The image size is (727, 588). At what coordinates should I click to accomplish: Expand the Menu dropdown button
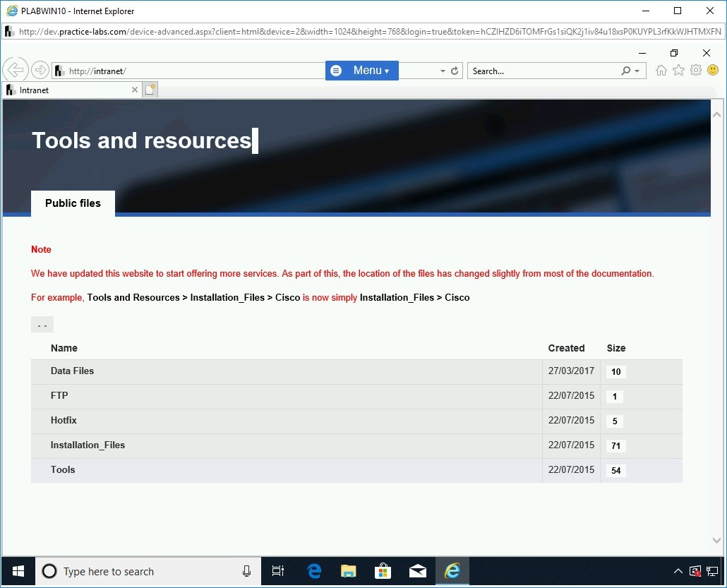point(362,71)
